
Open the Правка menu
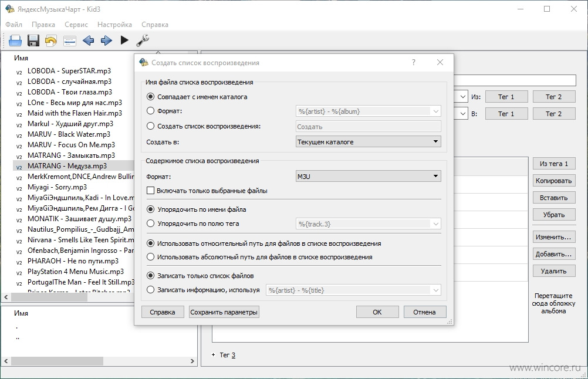tap(43, 25)
